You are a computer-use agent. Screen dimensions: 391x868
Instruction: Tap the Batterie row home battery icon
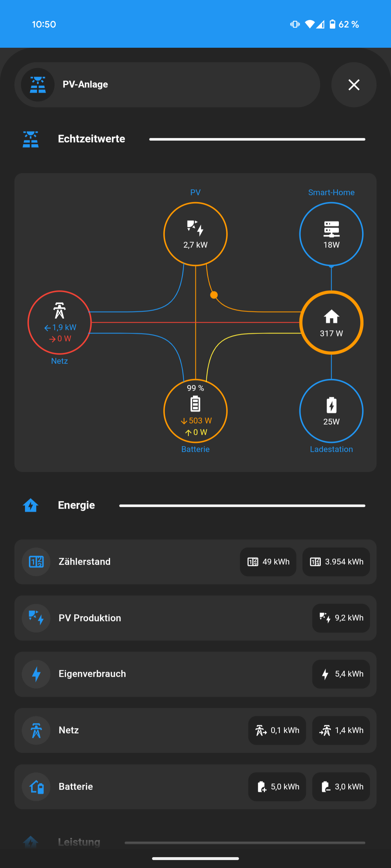tap(36, 787)
